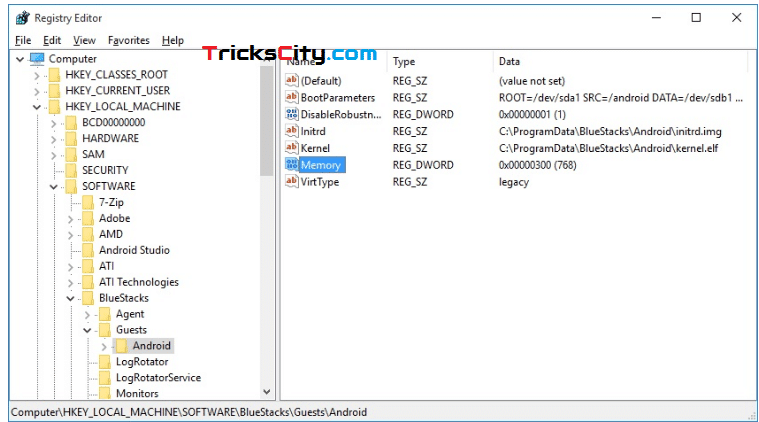Open the File menu
The height and width of the screenshot is (422, 759).
pos(23,40)
